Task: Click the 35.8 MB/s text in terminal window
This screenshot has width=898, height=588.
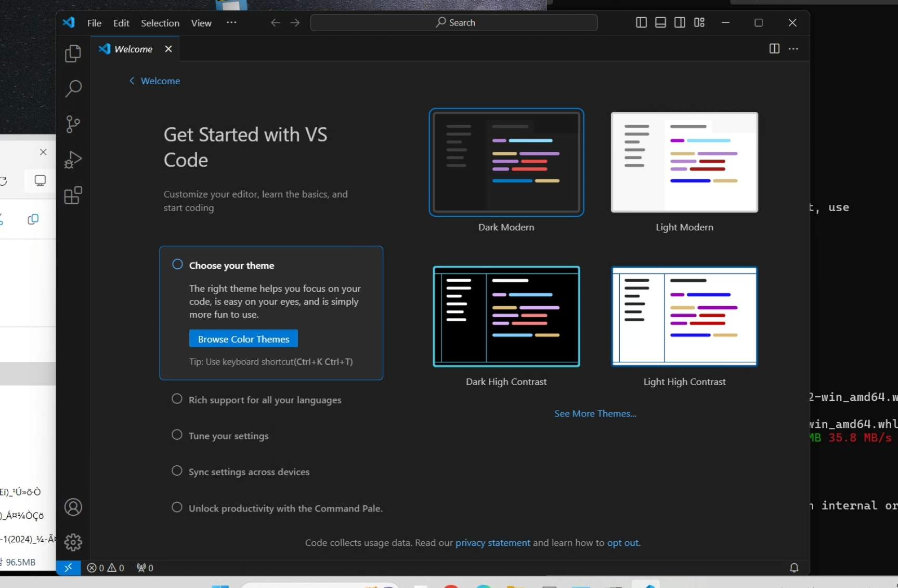Action: click(x=860, y=438)
